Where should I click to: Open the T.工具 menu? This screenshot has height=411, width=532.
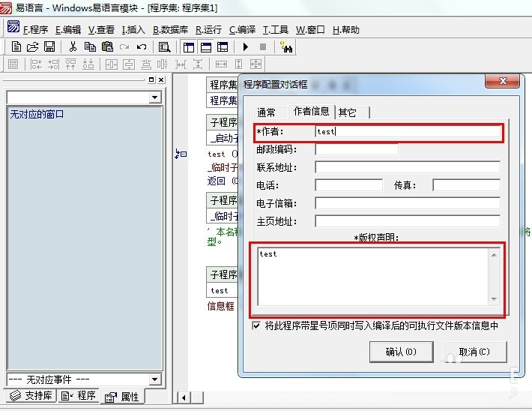tap(275, 30)
